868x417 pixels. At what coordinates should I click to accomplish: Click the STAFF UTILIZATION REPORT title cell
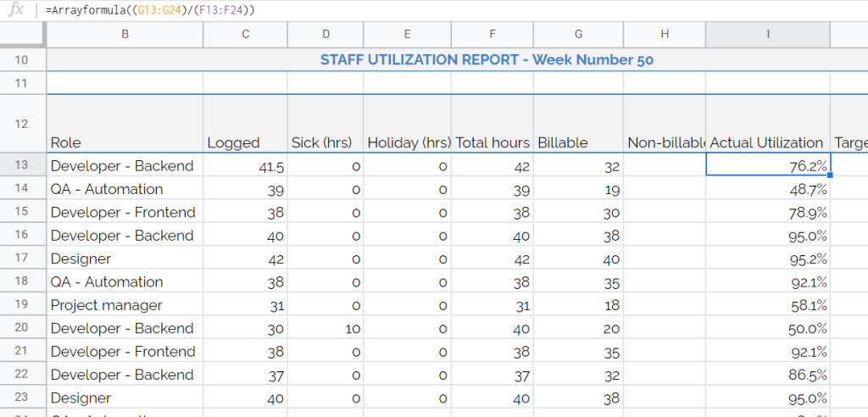click(x=457, y=60)
